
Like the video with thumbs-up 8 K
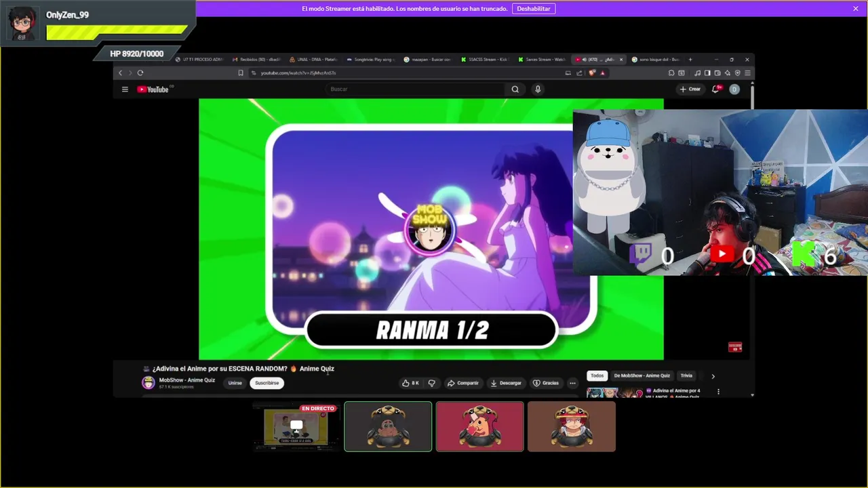coord(410,383)
